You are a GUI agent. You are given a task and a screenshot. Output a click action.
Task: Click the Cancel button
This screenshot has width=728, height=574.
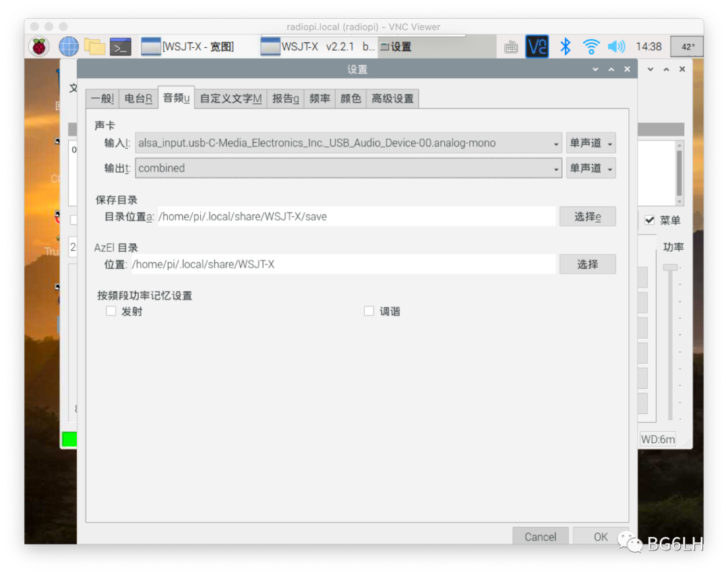click(541, 536)
